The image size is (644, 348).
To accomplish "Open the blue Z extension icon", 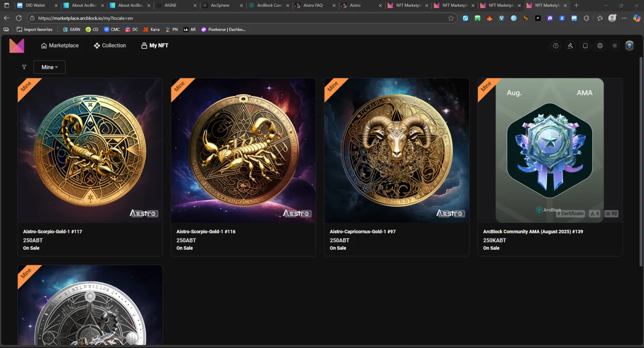I will (562, 18).
